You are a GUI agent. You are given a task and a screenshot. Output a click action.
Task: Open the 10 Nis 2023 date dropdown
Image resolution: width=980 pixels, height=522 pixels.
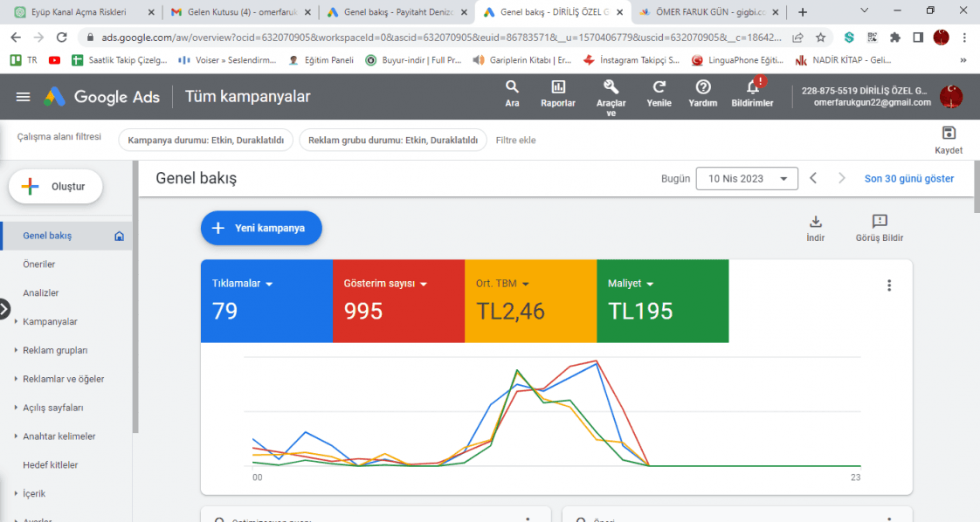(x=747, y=179)
